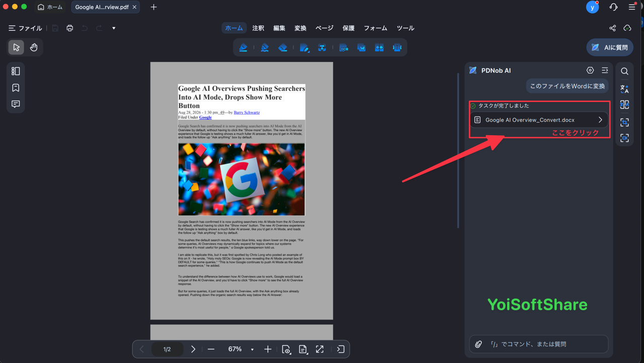Collapse the PDNob AI panel
This screenshot has height=363, width=644.
pyautogui.click(x=605, y=70)
